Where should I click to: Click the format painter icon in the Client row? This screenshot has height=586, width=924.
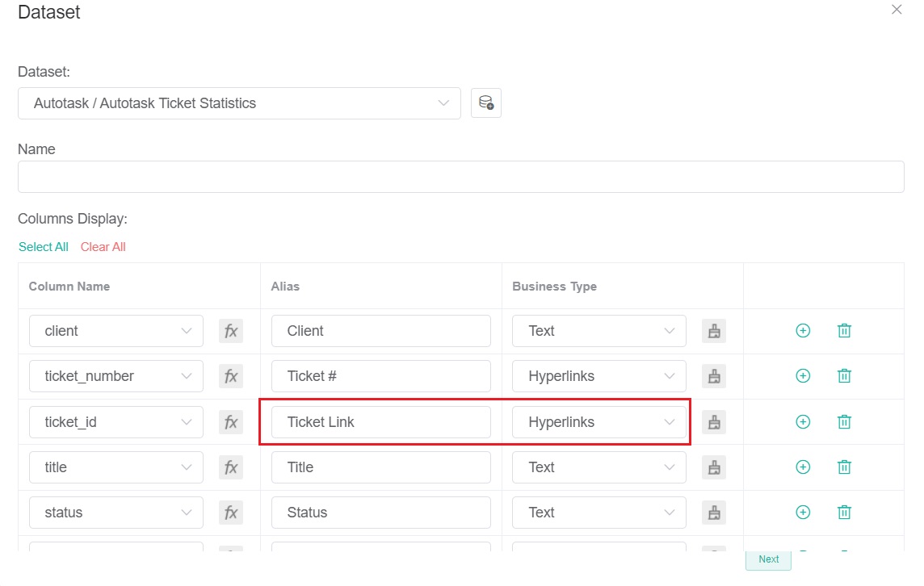(x=713, y=330)
